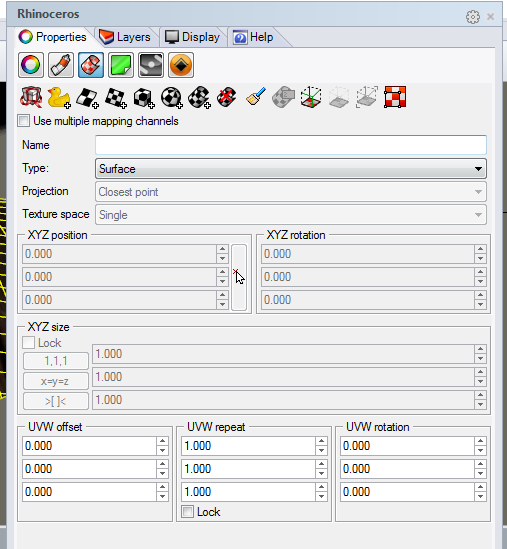The height and width of the screenshot is (549, 507).
Task: Apply planar mapping checkered plane icon
Action: (x=115, y=97)
